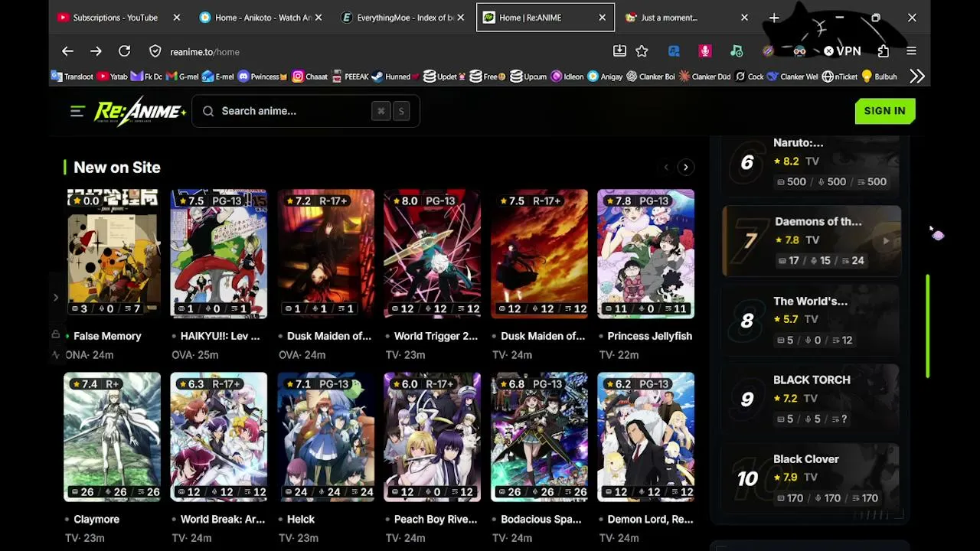
Task: Open the Chaaat Instagram bookmark
Action: coord(310,77)
